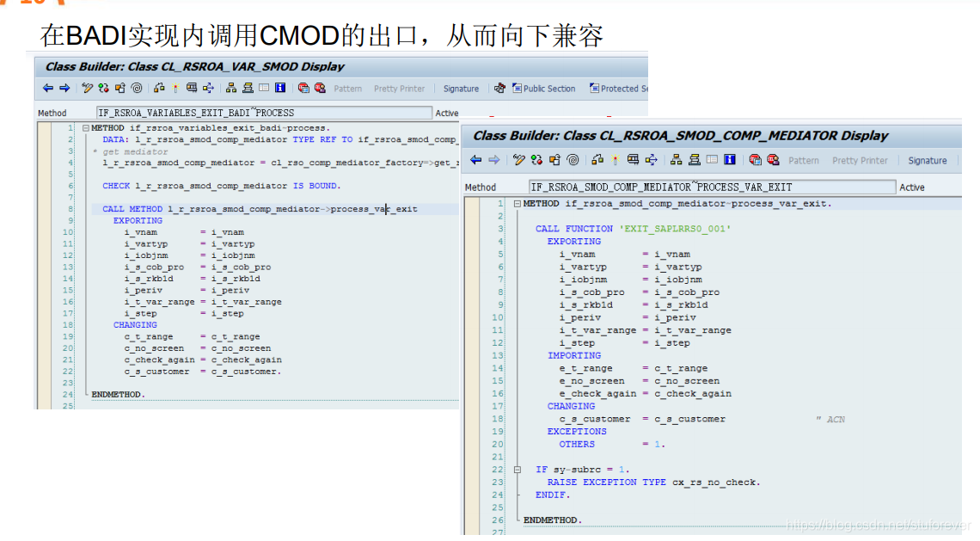Show navigation window in CL_RSROA_VAR_SMOD window
Image resolution: width=980 pixels, height=541 pixels.
[248, 89]
